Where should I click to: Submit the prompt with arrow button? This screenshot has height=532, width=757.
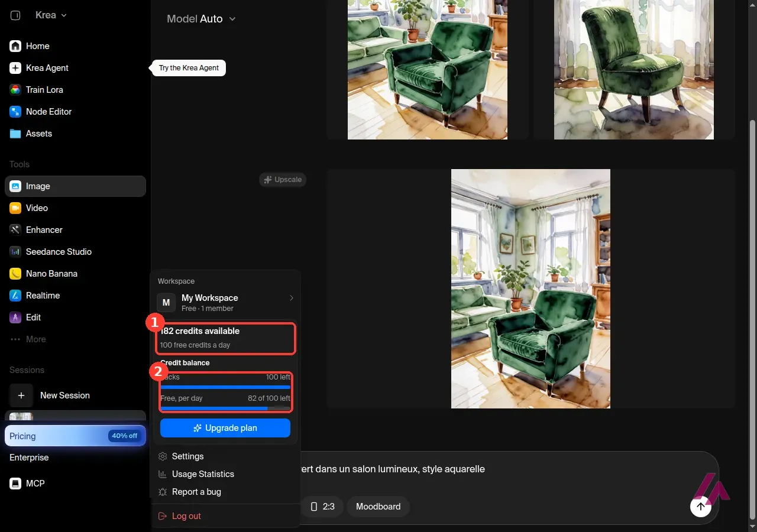click(x=701, y=507)
